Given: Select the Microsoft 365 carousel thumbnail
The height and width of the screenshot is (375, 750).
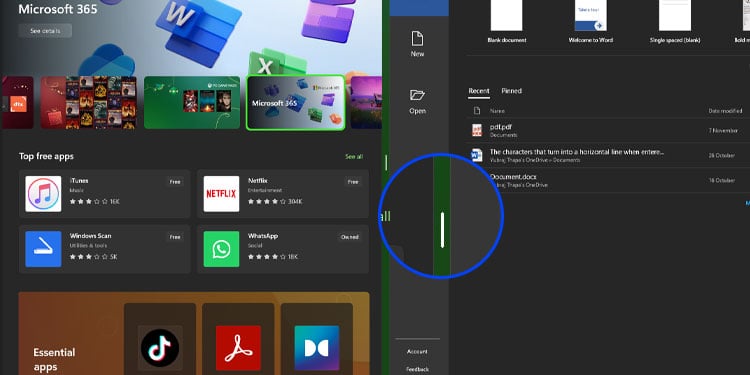Looking at the screenshot, I should (296, 102).
